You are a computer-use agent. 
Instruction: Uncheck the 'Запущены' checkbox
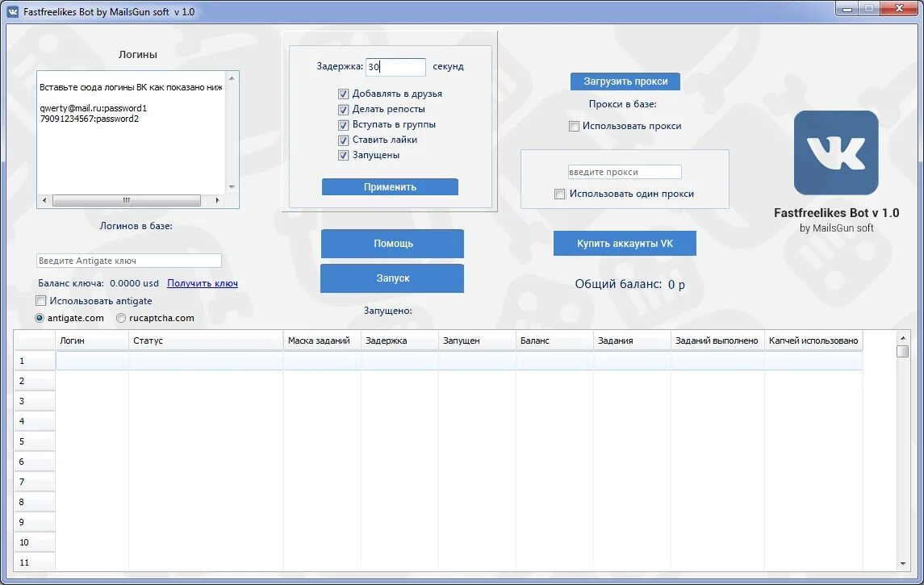click(x=344, y=155)
